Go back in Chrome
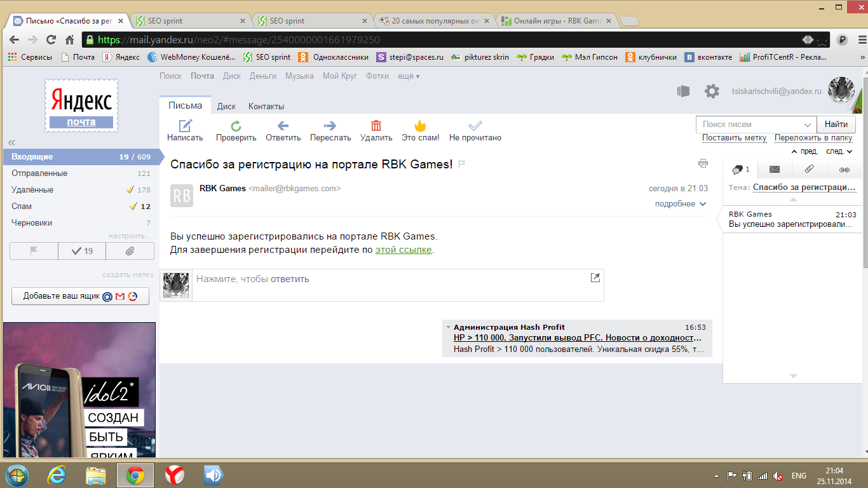Image resolution: width=868 pixels, height=488 pixels. point(14,39)
